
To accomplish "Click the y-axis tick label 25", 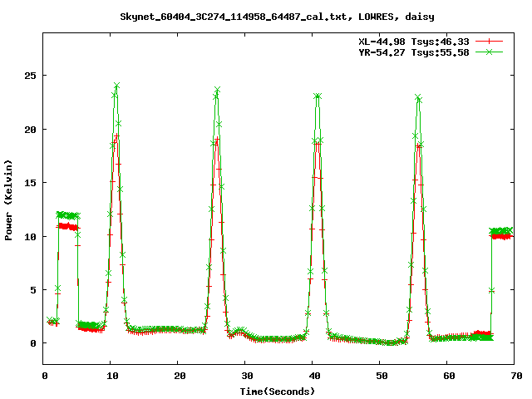I will (30, 76).
